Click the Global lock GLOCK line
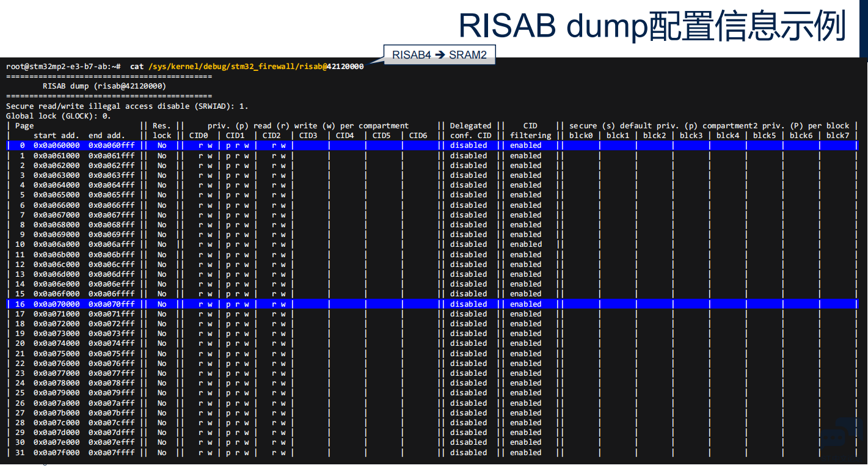868x468 pixels. [x=58, y=116]
